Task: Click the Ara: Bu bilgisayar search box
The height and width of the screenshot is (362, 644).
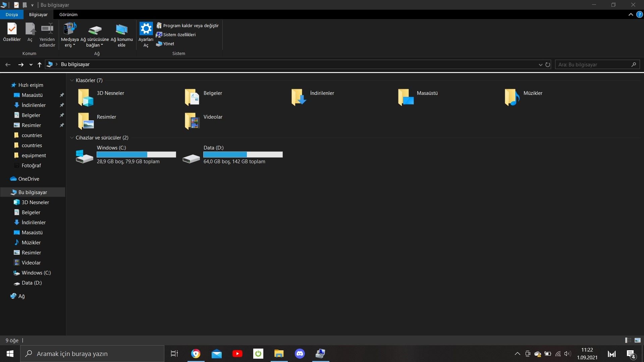Action: pos(594,65)
